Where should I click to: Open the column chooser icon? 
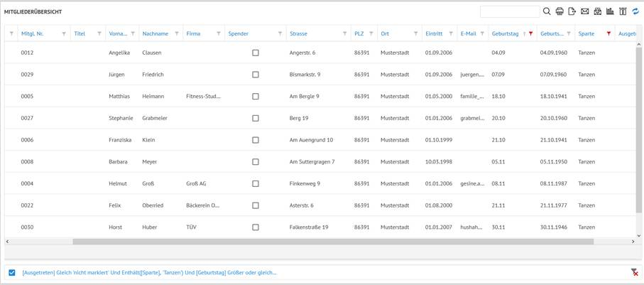pos(623,11)
